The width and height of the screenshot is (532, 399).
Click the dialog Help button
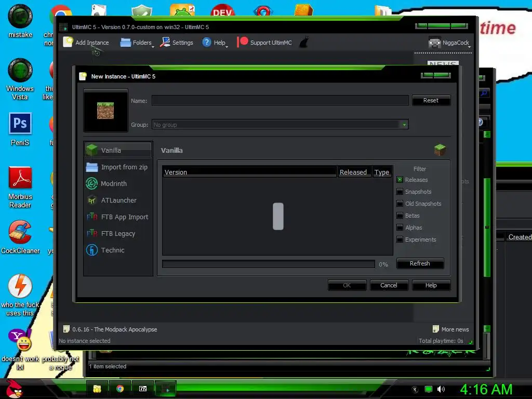tap(431, 285)
